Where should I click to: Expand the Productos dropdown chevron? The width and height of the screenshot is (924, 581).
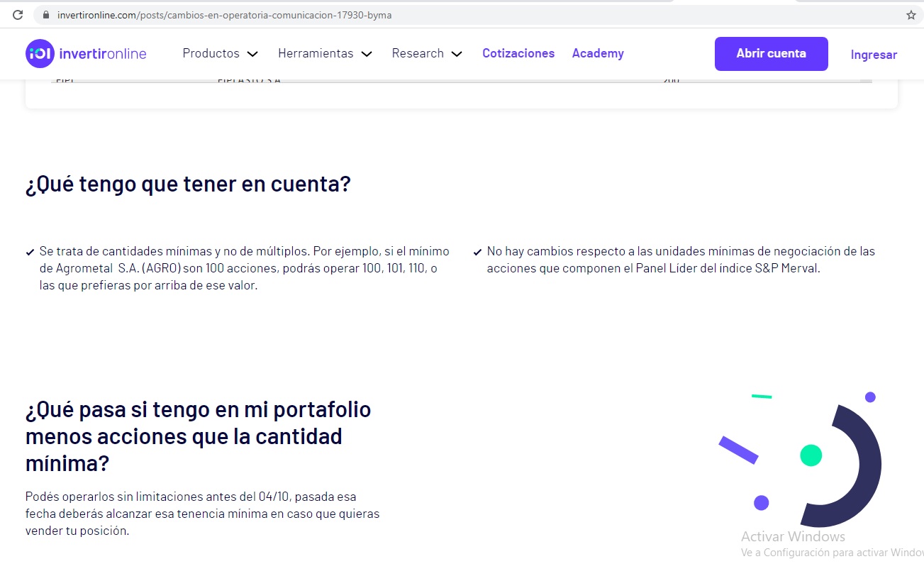252,53
